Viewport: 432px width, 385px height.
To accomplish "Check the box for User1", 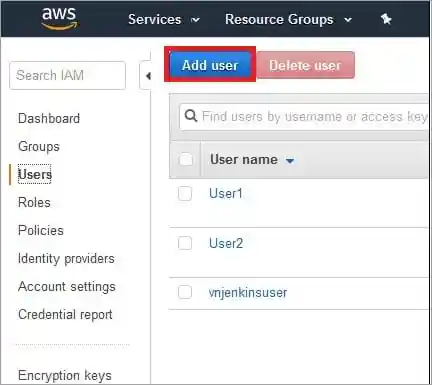I will point(185,193).
